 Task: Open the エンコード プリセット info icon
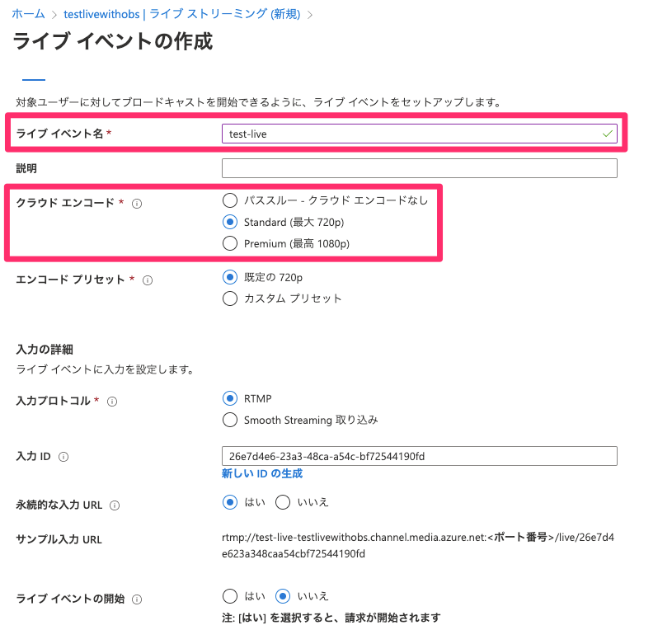148,280
